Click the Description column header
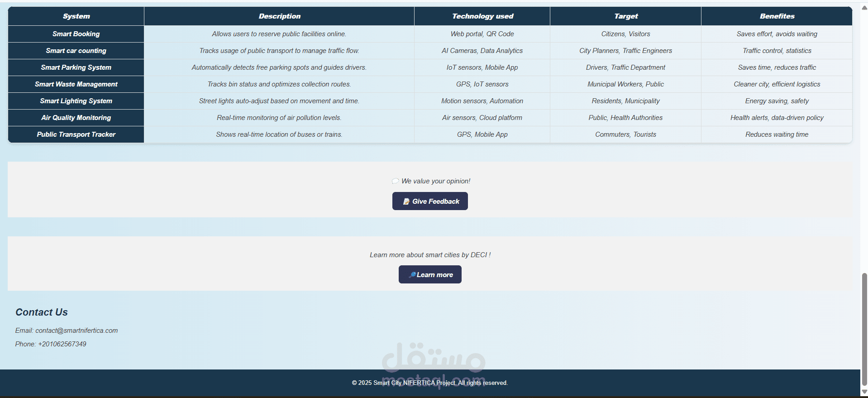Screen dimensions: 868x398 [279, 16]
